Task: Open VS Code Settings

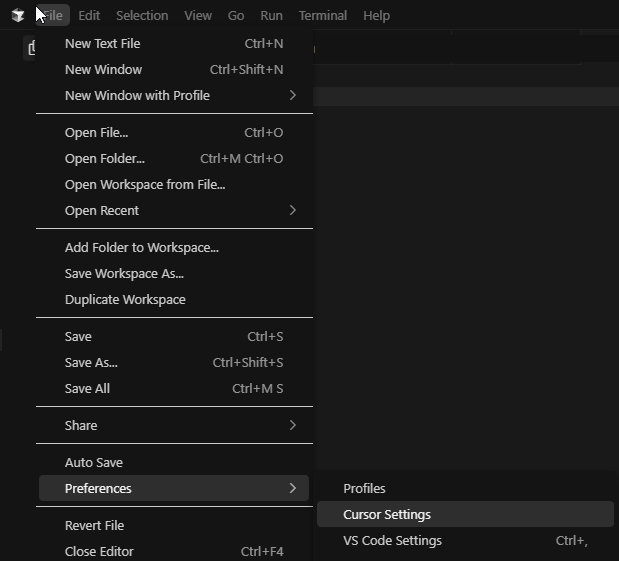Action: pyautogui.click(x=392, y=541)
